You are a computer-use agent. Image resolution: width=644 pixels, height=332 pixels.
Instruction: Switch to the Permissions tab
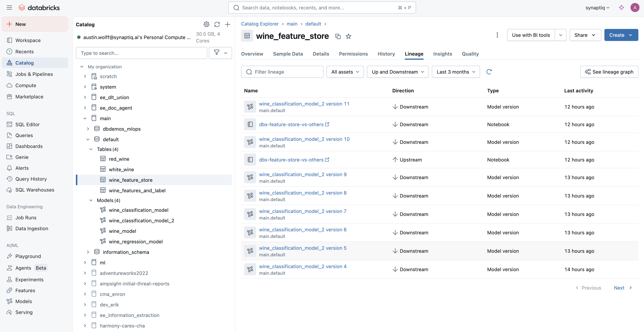(x=353, y=54)
